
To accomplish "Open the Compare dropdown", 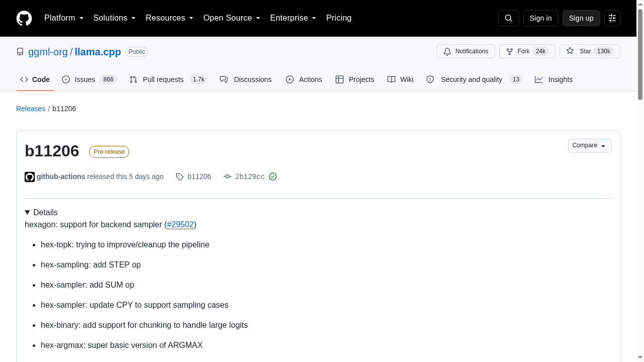I will coord(590,146).
